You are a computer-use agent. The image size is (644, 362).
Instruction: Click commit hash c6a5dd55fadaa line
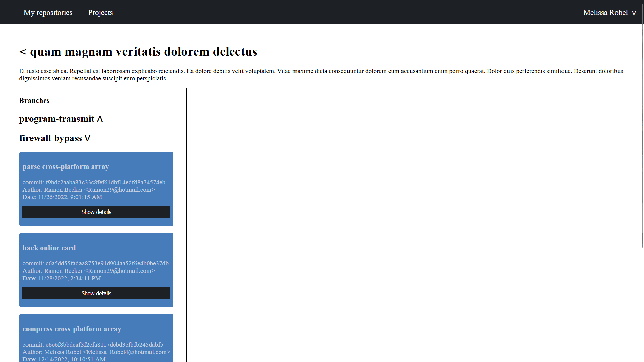coord(96,263)
